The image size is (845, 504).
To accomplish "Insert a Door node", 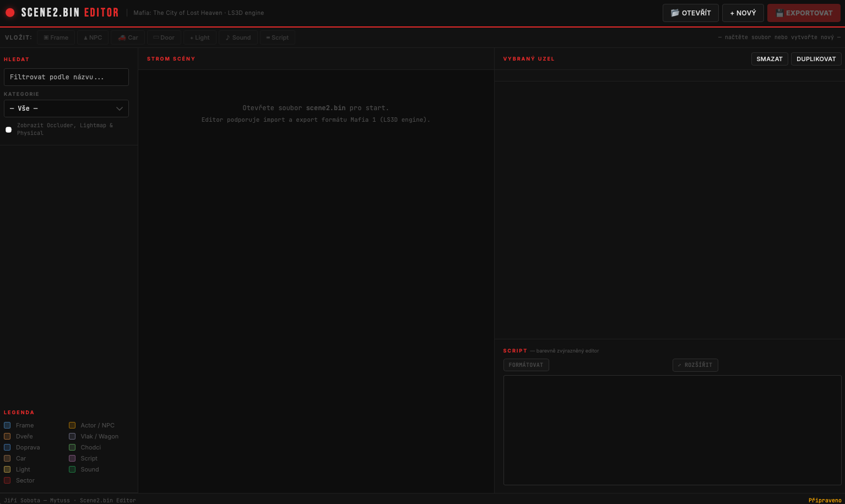I will [x=164, y=37].
